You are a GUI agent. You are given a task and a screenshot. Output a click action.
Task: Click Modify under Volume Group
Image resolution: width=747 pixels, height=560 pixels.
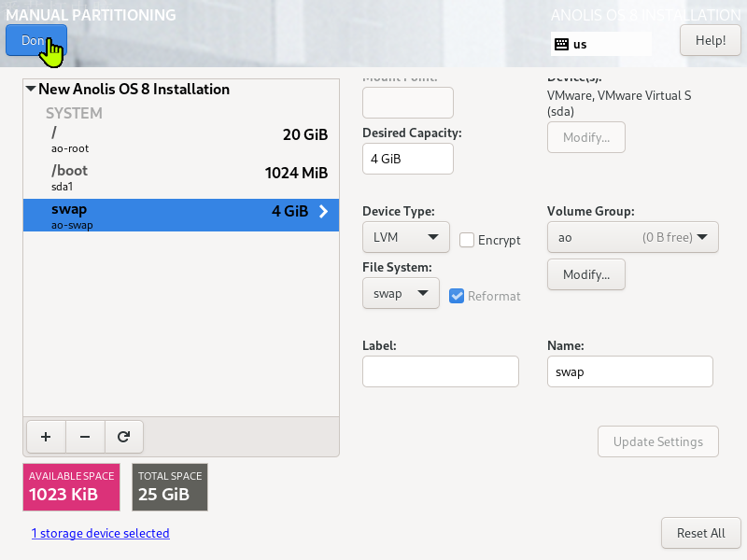pos(586,274)
